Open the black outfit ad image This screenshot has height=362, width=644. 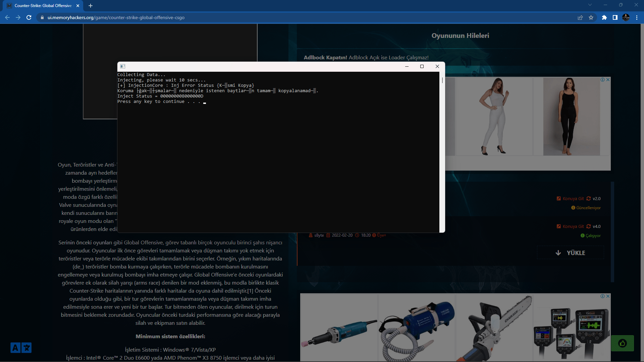pos(572,117)
